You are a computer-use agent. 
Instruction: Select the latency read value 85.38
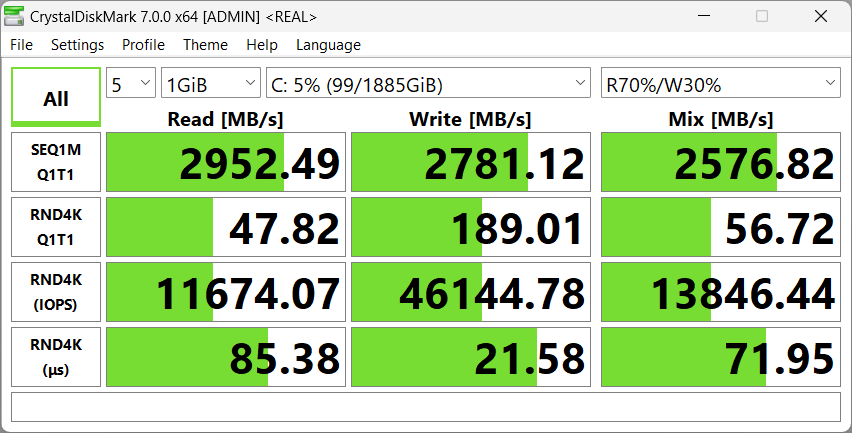225,357
